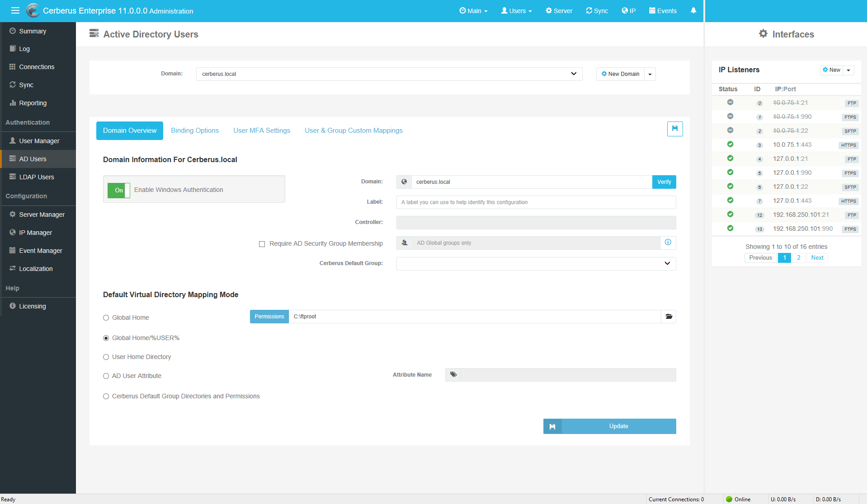Open the Events menu

coord(663,11)
